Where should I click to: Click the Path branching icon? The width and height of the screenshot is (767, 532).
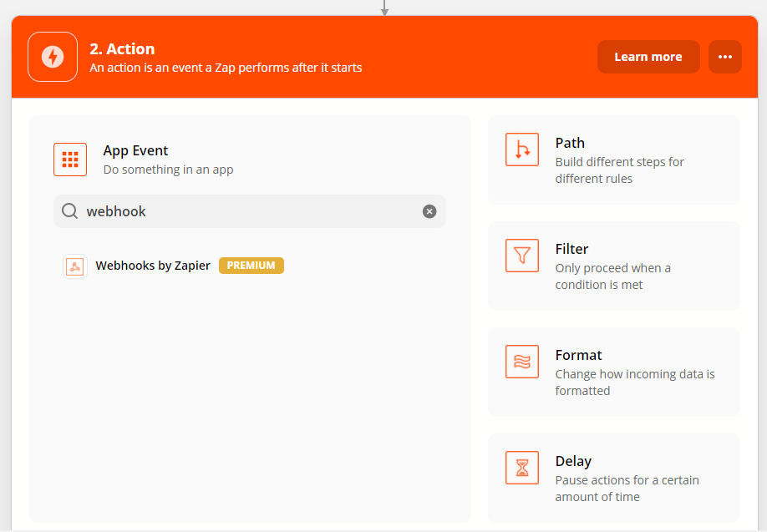[x=522, y=149]
